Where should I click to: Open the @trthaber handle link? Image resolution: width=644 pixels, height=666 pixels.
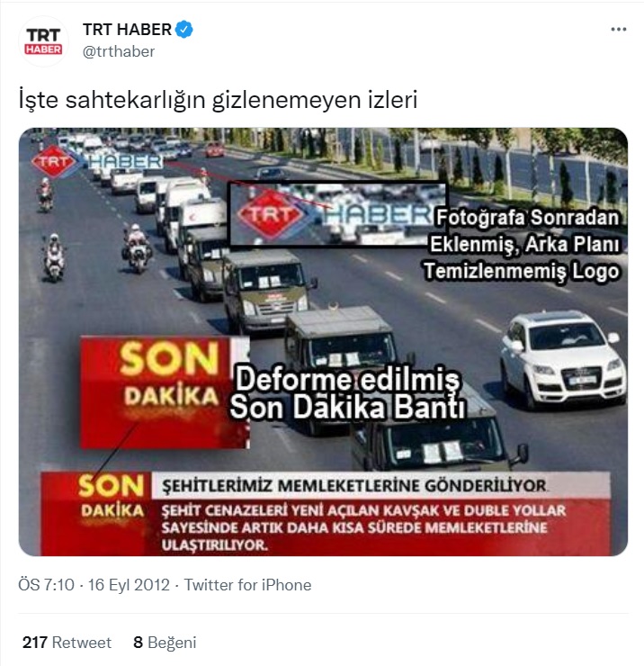point(119,51)
